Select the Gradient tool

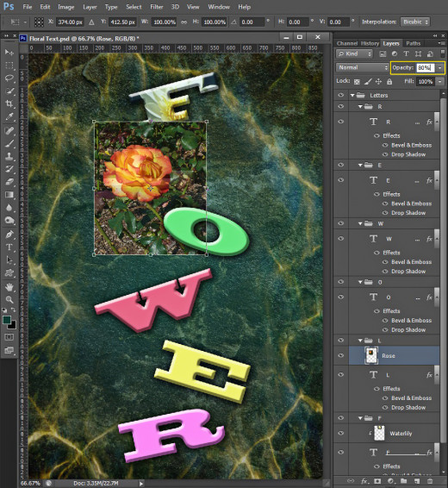9,195
